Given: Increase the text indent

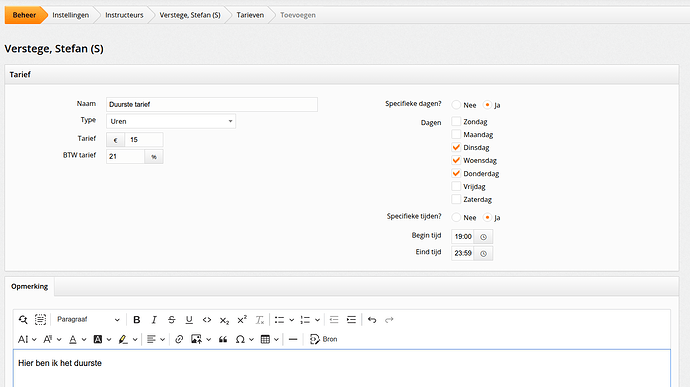Looking at the screenshot, I should click(x=351, y=320).
